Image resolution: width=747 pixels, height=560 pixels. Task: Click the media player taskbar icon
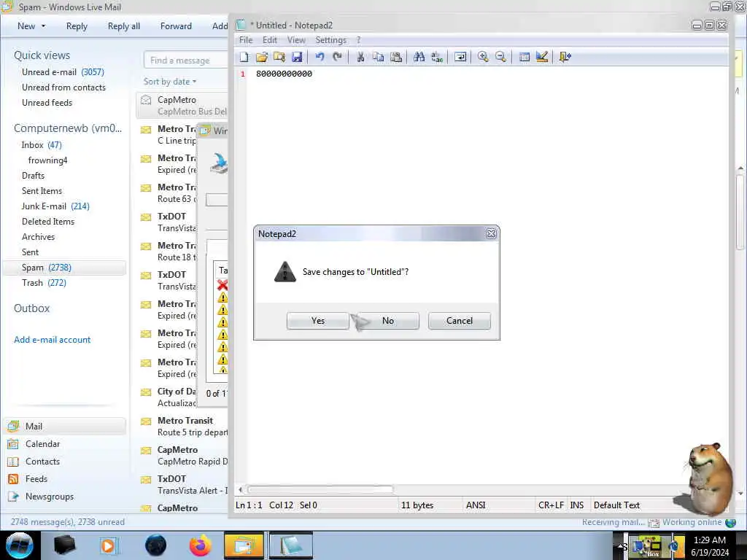pyautogui.click(x=108, y=545)
